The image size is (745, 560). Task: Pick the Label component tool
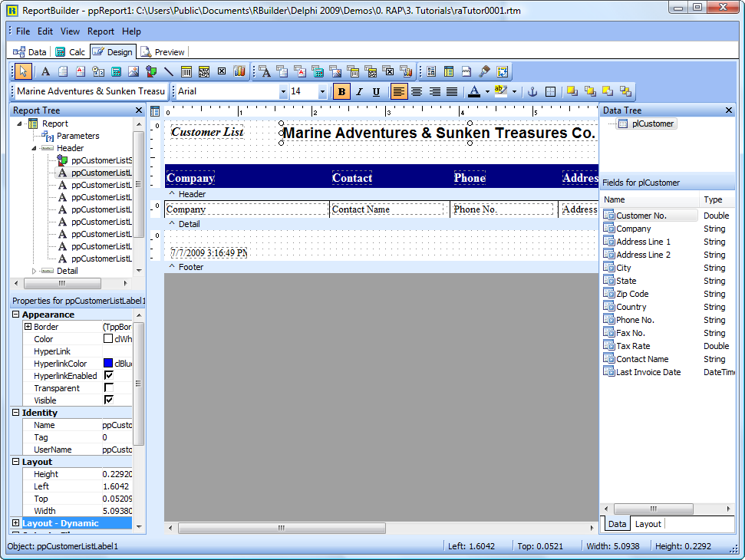pos(45,71)
